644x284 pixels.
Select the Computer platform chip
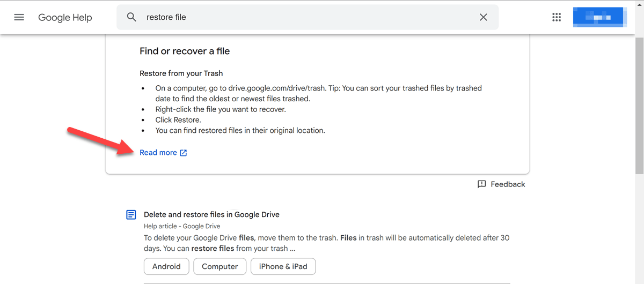(219, 266)
